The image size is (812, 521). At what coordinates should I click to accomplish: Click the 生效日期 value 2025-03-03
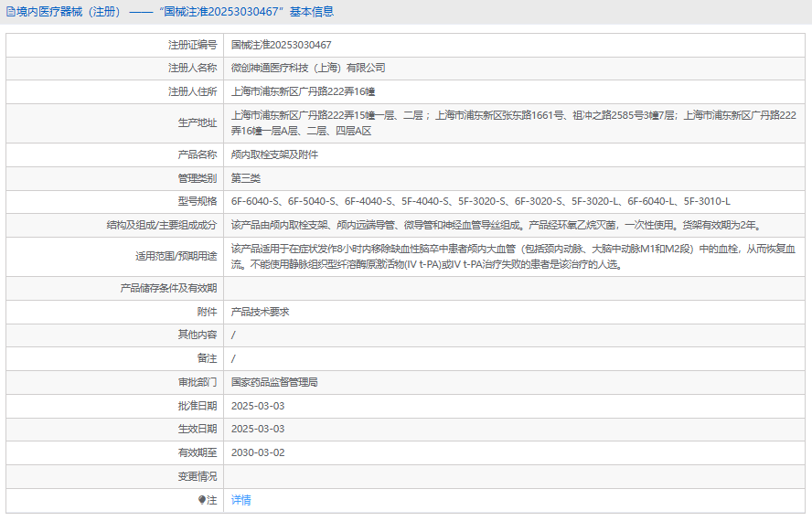(258, 429)
